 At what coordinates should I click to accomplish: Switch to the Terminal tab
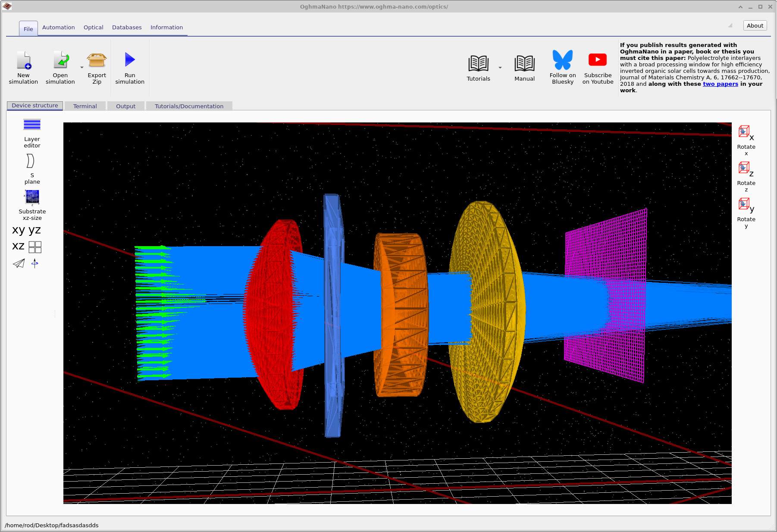[x=85, y=106]
